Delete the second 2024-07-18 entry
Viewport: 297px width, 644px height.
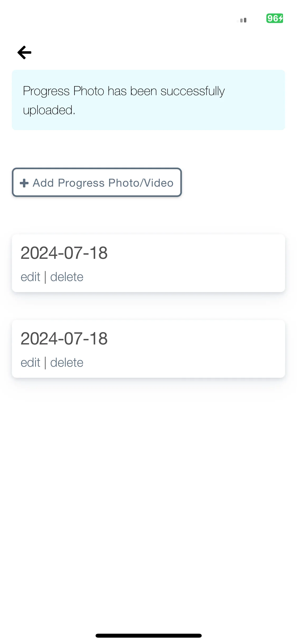67,363
